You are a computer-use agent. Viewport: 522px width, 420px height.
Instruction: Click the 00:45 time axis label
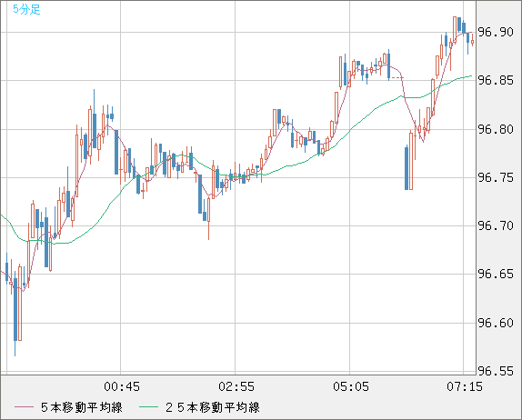[x=122, y=386]
